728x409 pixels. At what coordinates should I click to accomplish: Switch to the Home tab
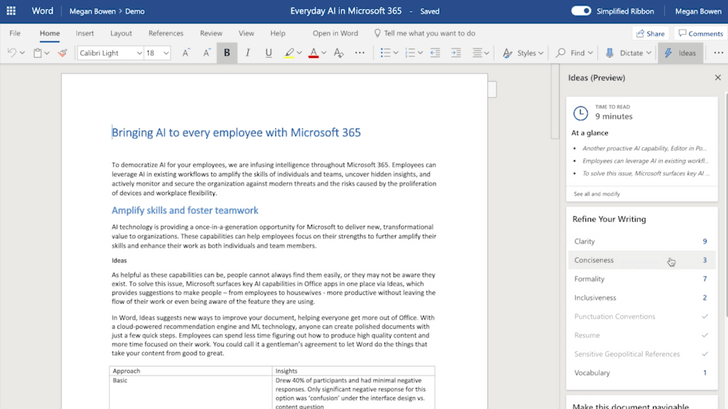point(49,33)
